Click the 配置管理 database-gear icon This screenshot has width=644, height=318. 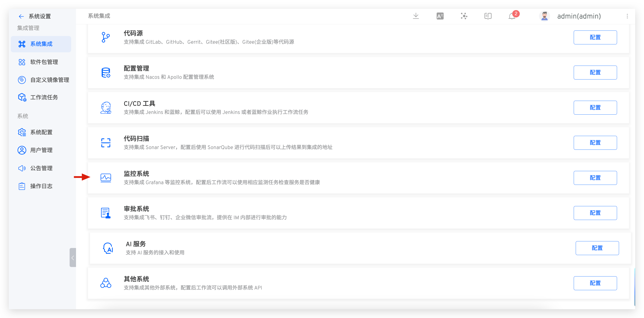point(106,72)
